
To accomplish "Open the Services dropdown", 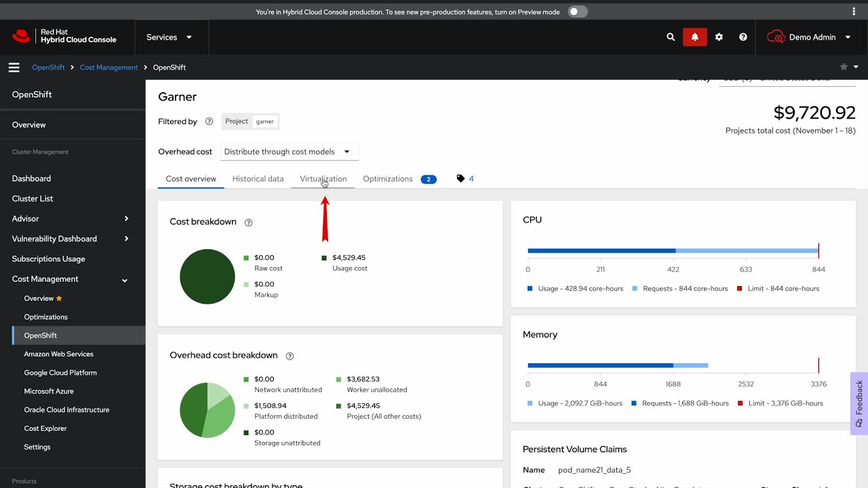I will coord(170,37).
